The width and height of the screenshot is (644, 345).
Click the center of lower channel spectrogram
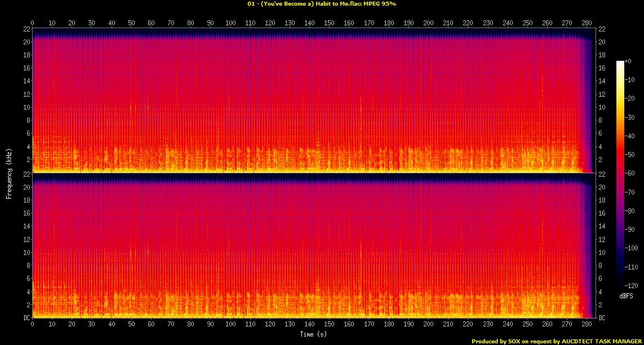click(312, 246)
